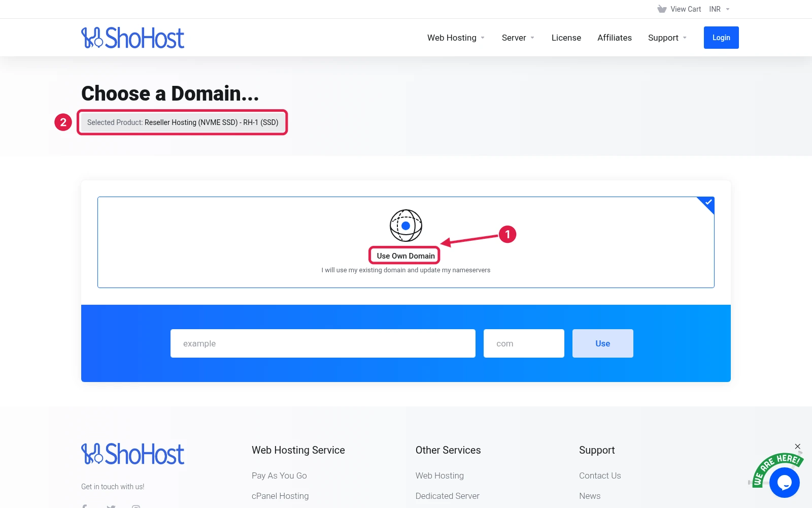Go to the License page
This screenshot has width=812, height=508.
[566, 38]
